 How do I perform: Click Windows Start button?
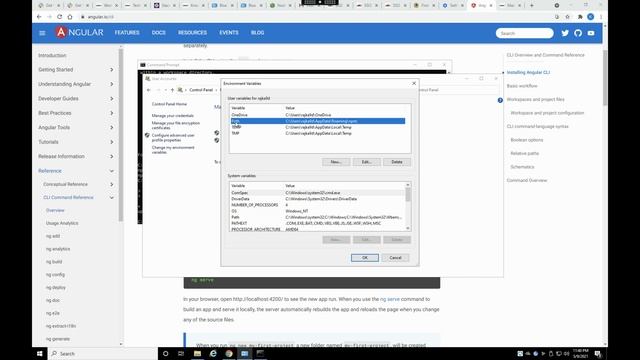coord(40,353)
